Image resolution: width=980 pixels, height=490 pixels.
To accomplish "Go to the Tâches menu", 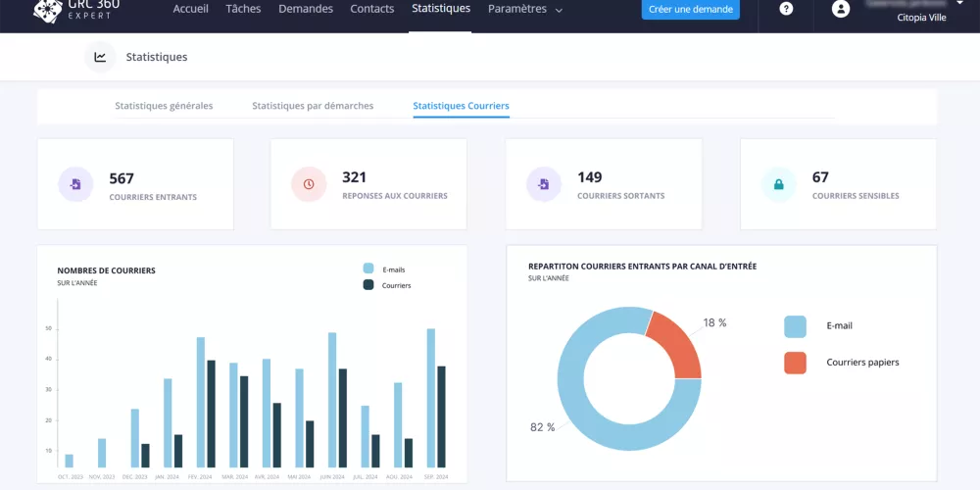I will 243,9.
